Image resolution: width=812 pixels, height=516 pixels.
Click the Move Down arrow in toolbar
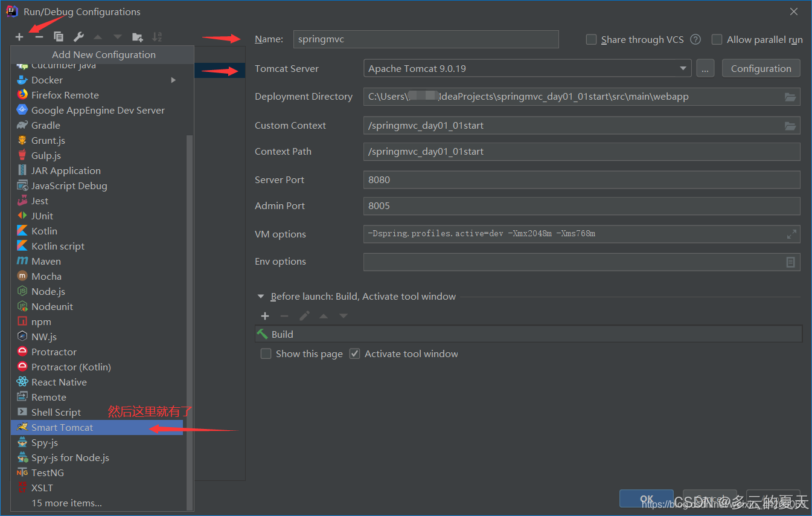pyautogui.click(x=118, y=37)
